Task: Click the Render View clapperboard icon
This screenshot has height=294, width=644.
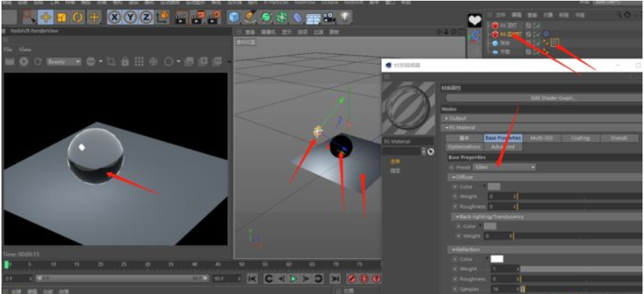Action: (181, 17)
